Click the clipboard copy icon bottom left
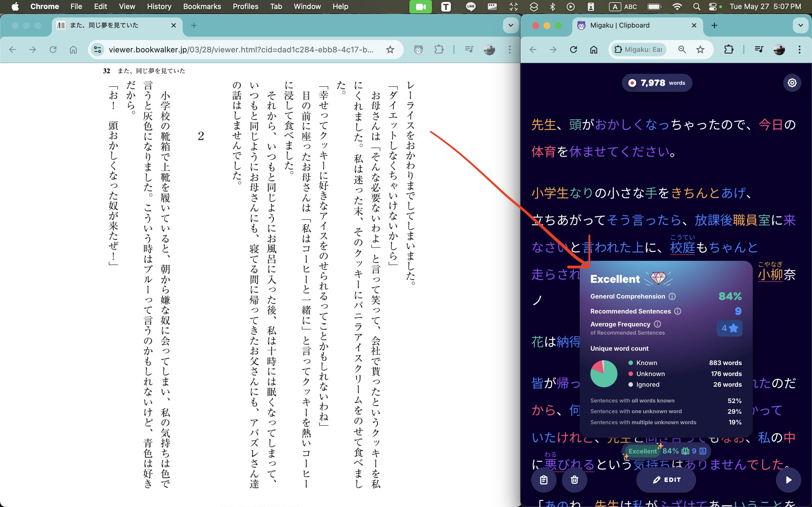 tap(544, 480)
